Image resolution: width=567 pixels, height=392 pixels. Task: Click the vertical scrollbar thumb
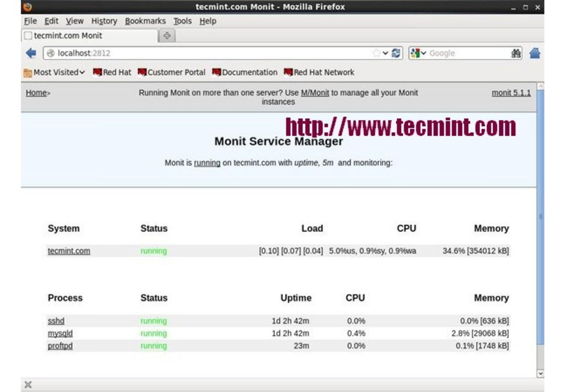(x=540, y=217)
